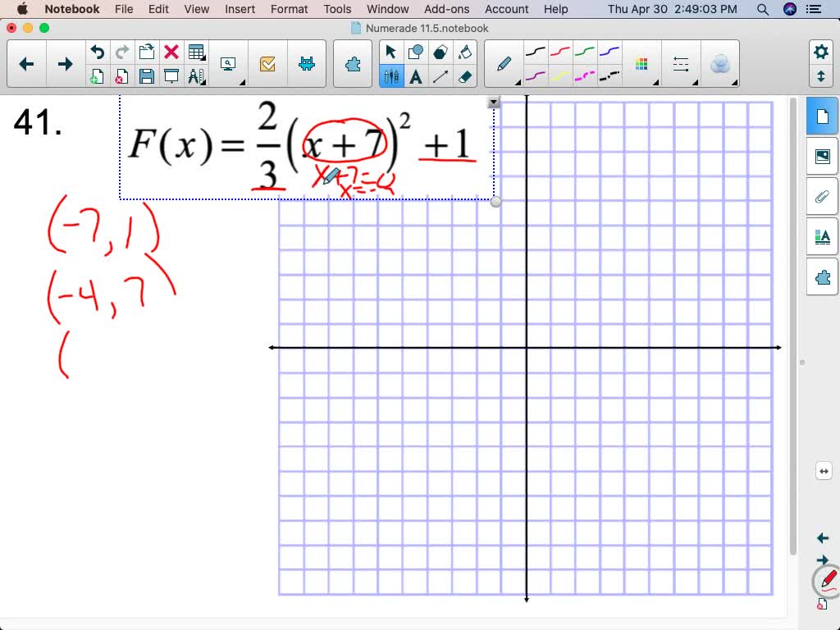Open the Gallery panel in the sidebar
Screen dimensions: 840x630
[822, 155]
